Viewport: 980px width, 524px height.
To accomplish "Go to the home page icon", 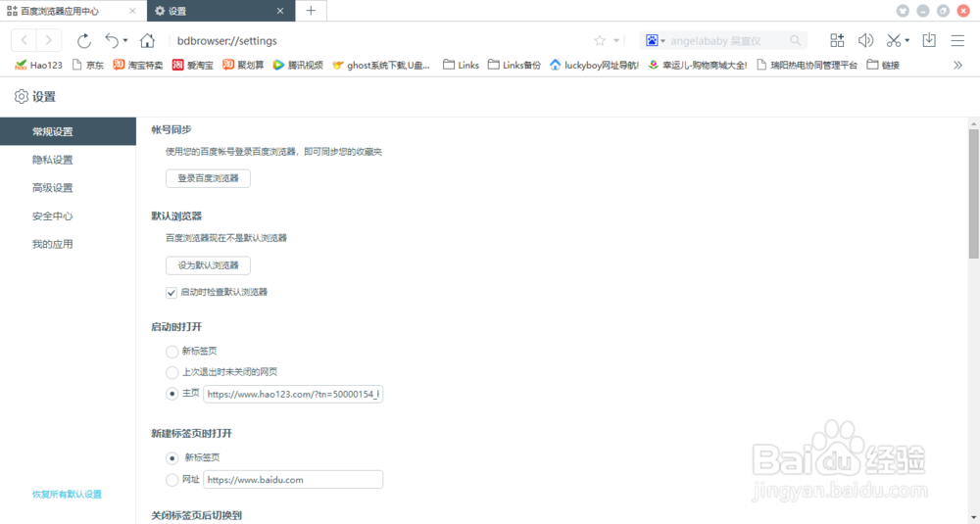I will [147, 40].
